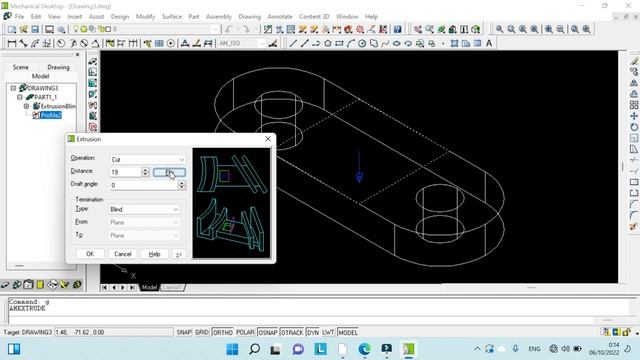Viewport: 640px width, 360px height.
Task: Click the Zoom Out magnifier with minus
Action: click(560, 29)
